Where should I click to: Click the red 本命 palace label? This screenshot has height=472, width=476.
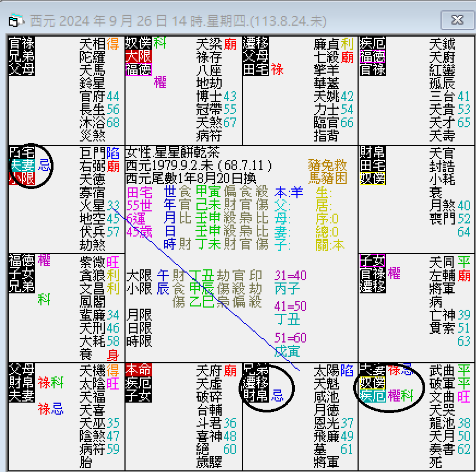click(138, 370)
